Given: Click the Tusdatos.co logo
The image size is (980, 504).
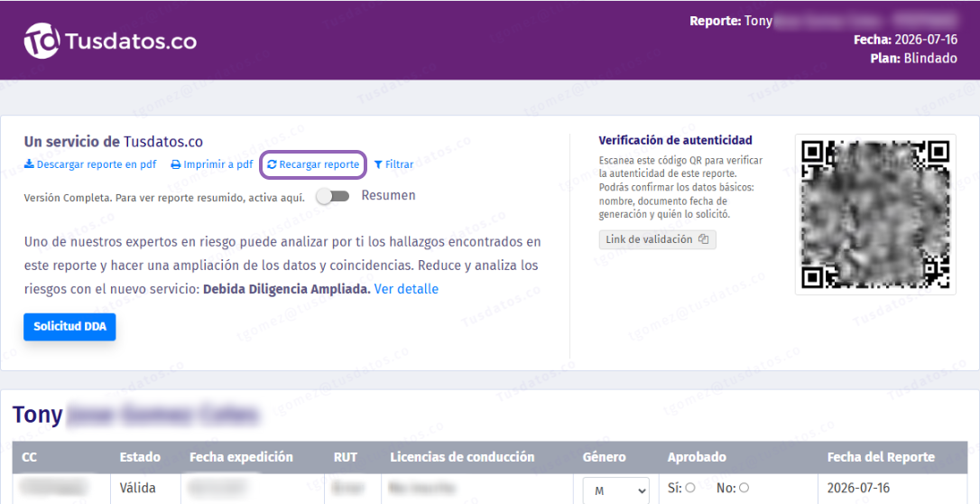Looking at the screenshot, I should [110, 41].
